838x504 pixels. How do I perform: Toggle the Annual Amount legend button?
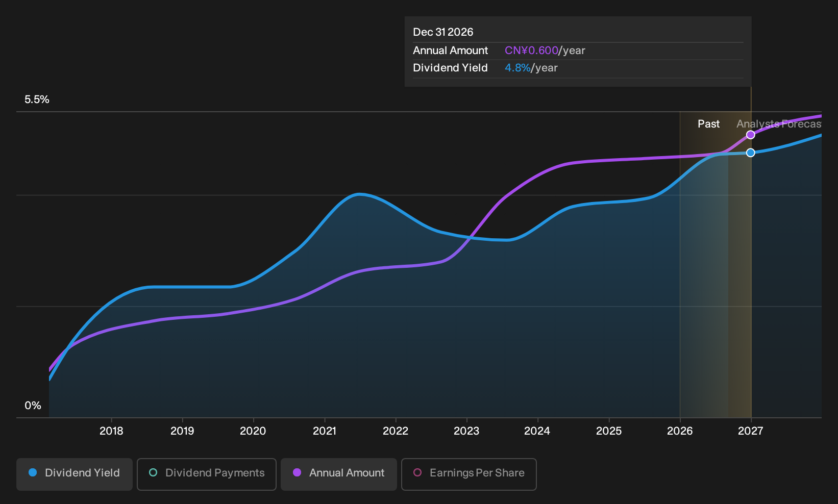point(339,474)
